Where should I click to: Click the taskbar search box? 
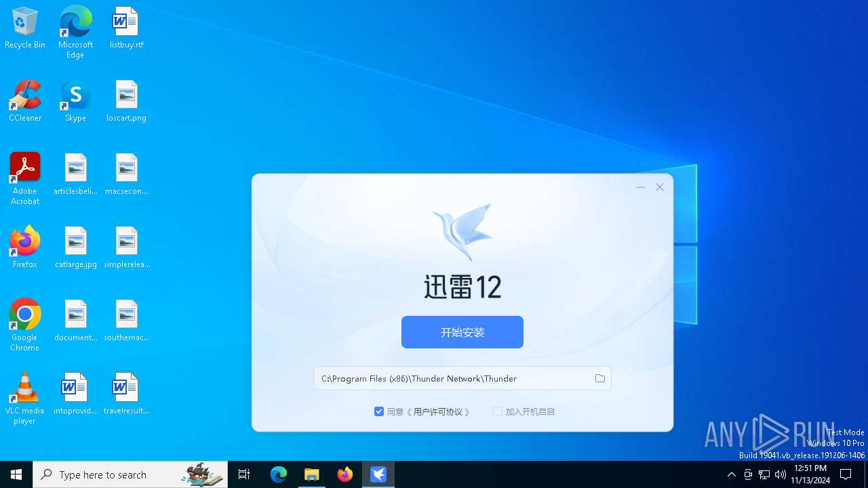[130, 474]
